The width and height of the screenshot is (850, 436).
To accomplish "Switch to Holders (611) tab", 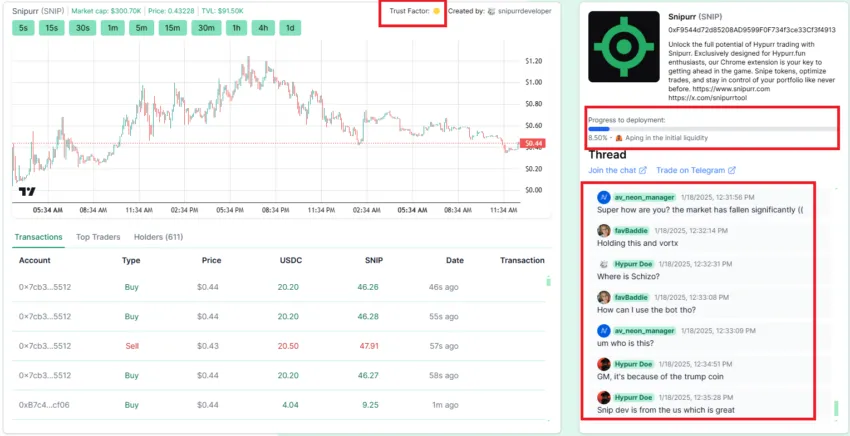I will [x=158, y=237].
